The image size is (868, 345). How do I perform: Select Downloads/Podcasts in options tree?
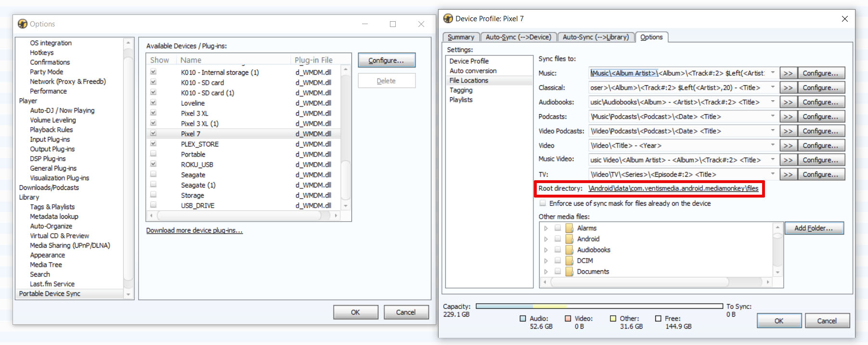click(49, 187)
